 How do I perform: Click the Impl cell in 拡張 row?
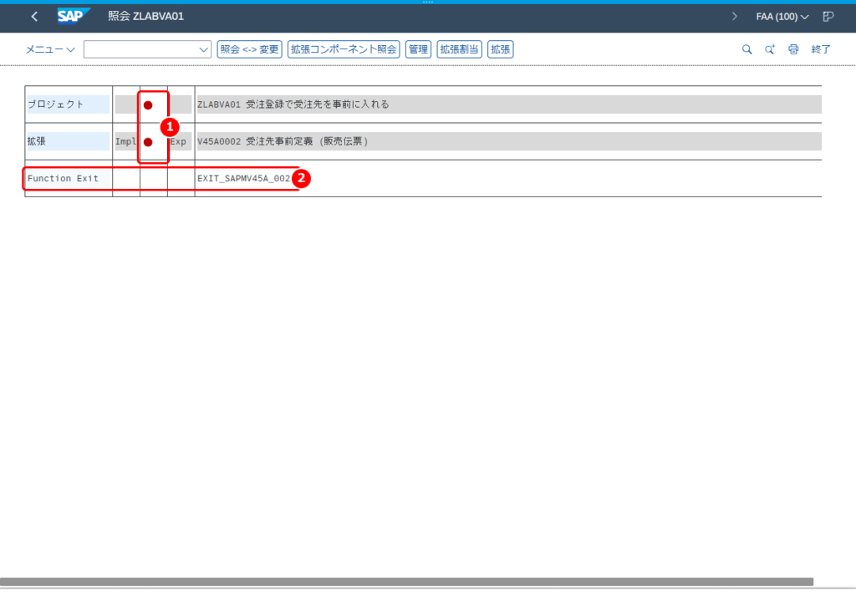tap(125, 141)
